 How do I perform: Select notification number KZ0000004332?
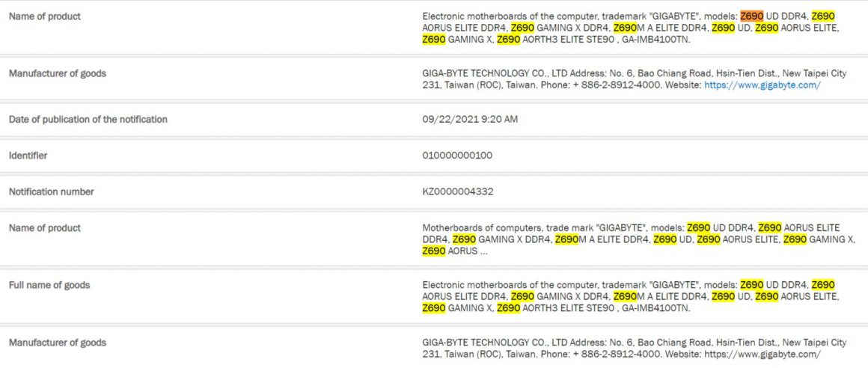tap(458, 191)
